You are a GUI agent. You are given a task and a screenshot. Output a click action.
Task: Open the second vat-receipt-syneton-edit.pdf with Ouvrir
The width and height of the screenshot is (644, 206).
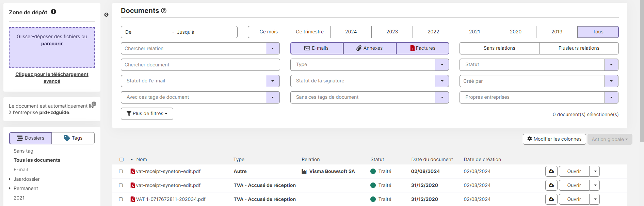(x=574, y=185)
